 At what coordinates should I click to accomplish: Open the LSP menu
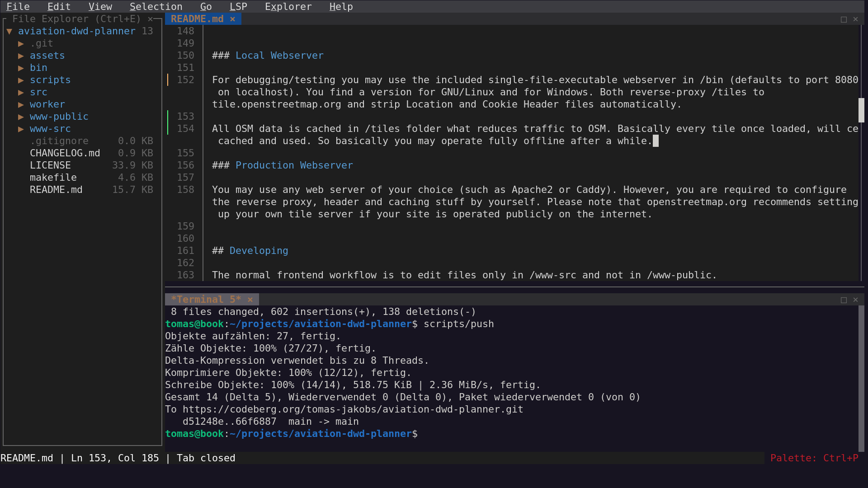click(238, 7)
